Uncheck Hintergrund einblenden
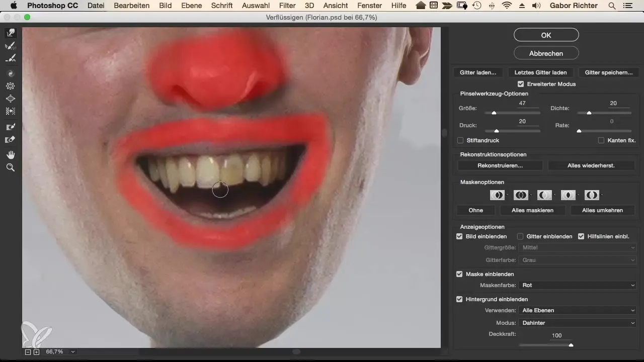644x362 pixels. (459, 299)
